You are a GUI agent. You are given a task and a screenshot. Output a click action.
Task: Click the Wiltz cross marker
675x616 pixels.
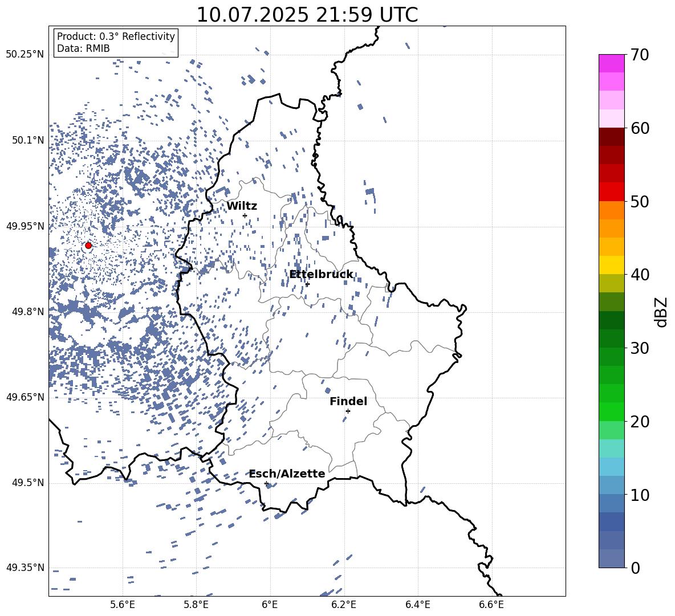click(x=245, y=215)
